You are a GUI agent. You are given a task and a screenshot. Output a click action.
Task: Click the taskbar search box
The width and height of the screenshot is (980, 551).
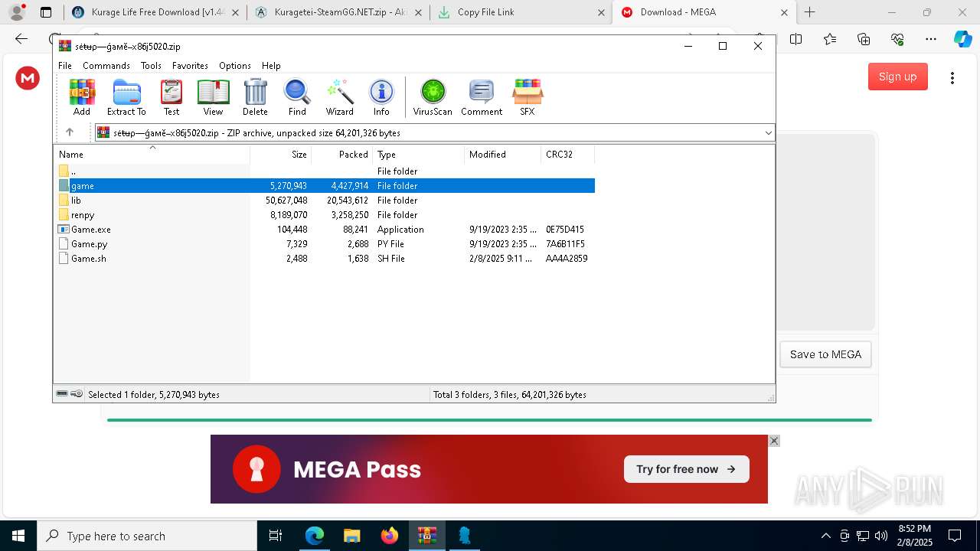point(147,536)
